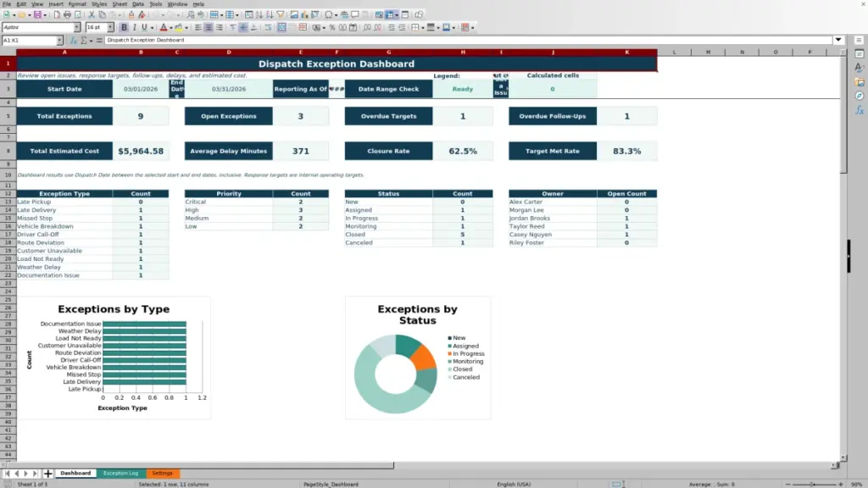This screenshot has height=488, width=868.
Task: Open Find and Replace magnifier icon
Action: pos(191,14)
